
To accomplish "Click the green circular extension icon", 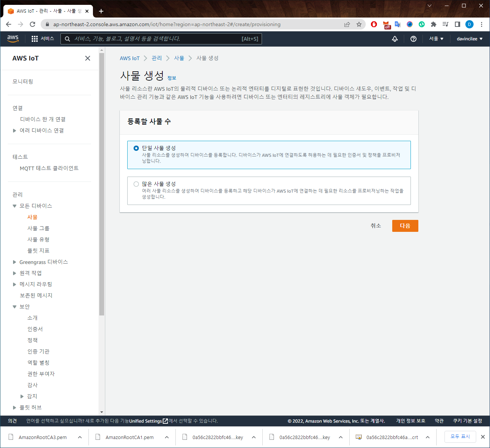I will click(422, 24).
